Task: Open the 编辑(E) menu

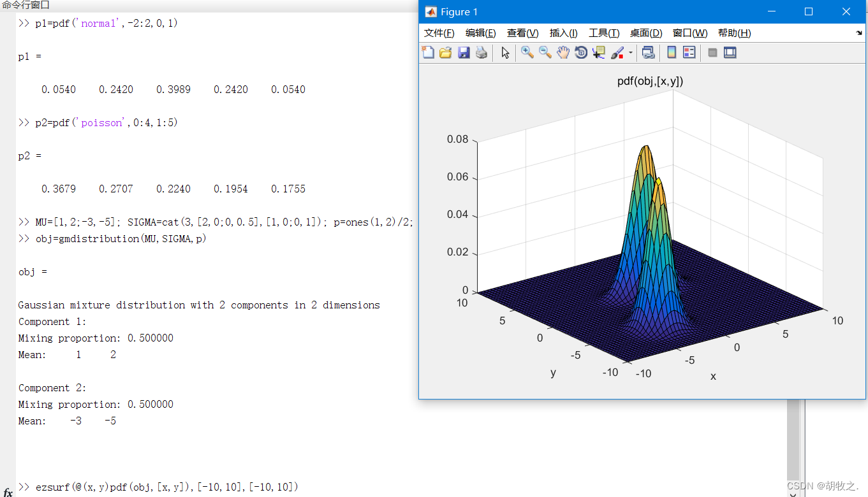Action: [481, 33]
